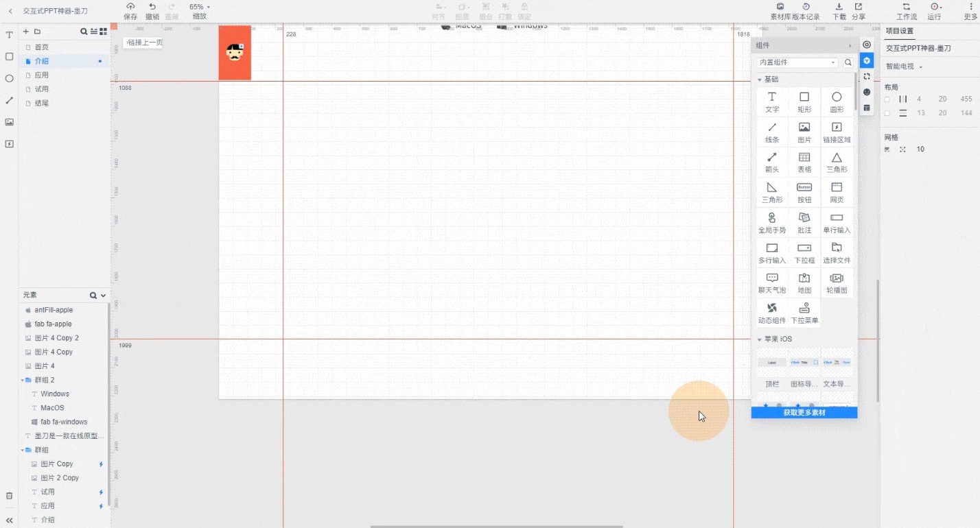Select the MacOS text layer
Image resolution: width=980 pixels, height=528 pixels.
pyautogui.click(x=52, y=408)
